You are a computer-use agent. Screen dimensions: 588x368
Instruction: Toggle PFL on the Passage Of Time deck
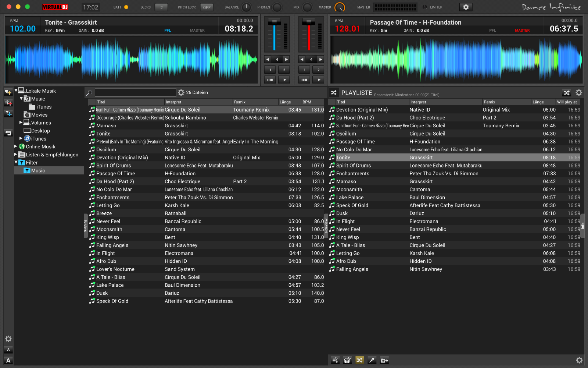492,31
